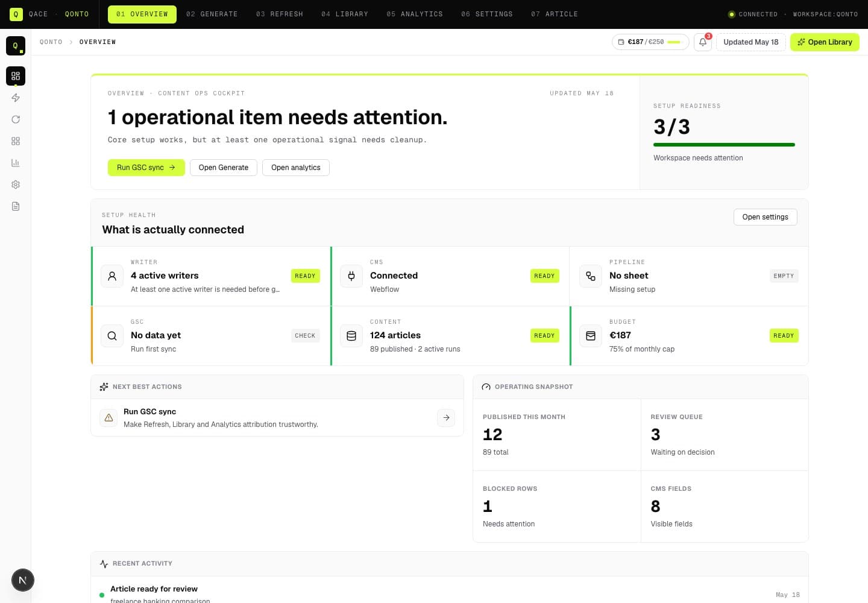Click the pipeline workflow icon
The height and width of the screenshot is (603, 868).
tap(591, 276)
